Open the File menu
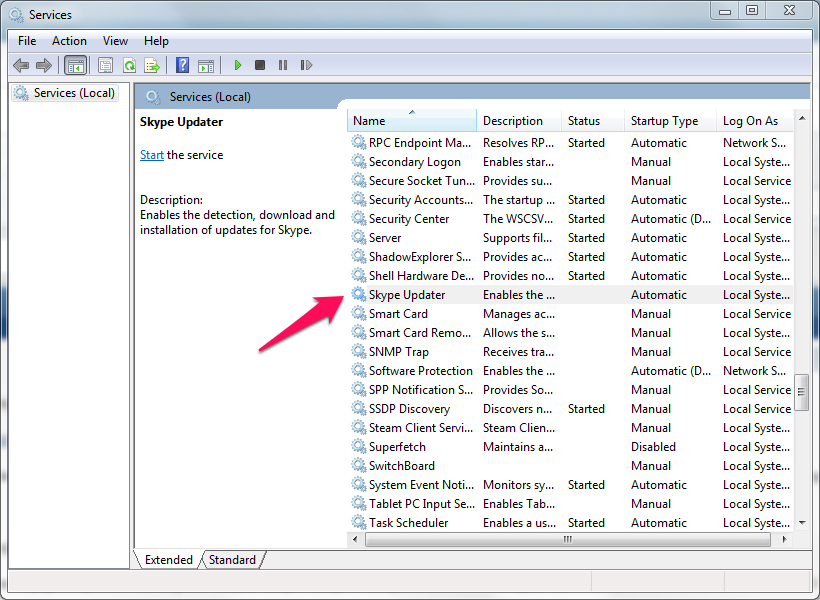The image size is (820, 600). coord(27,41)
